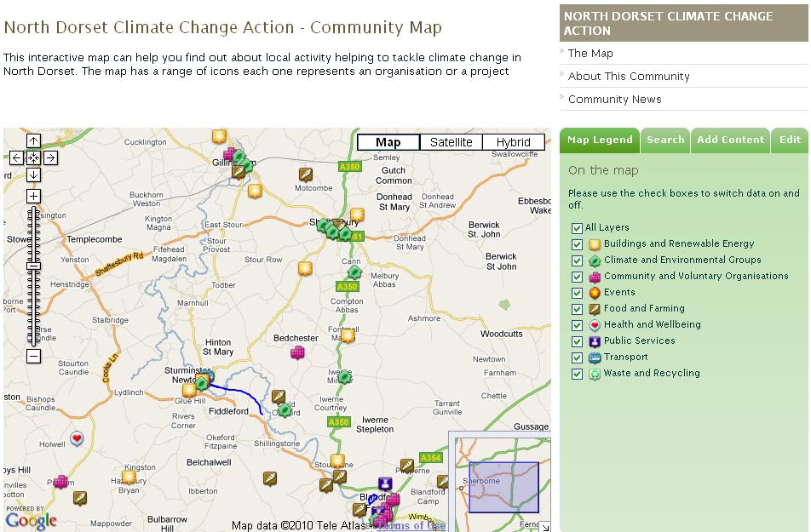
Task: Click the food marker near Pimperne
Action: 407,466
